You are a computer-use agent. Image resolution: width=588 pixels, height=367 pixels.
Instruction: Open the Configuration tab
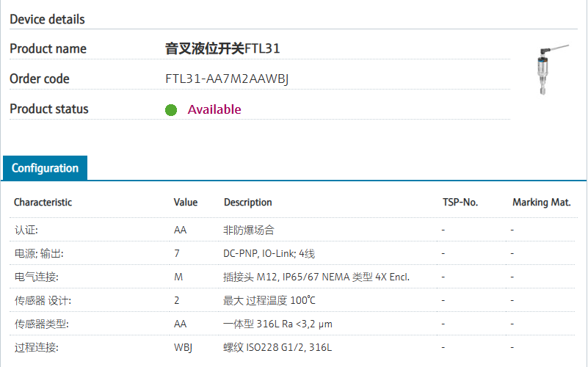click(x=45, y=168)
